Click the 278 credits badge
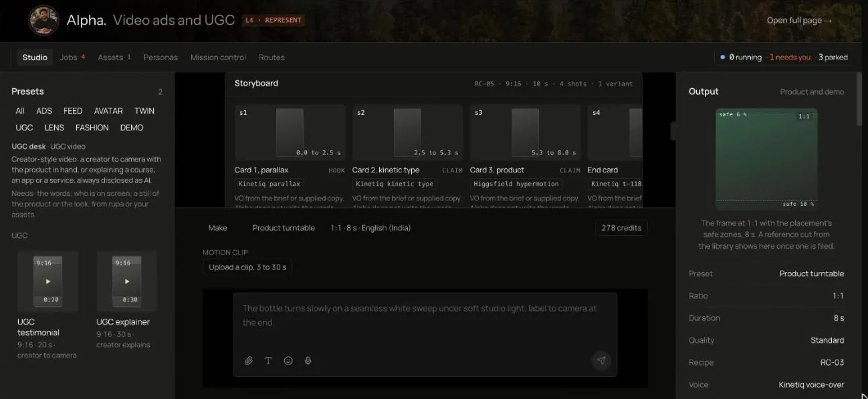Viewport: 868px width, 399px height. pos(621,228)
